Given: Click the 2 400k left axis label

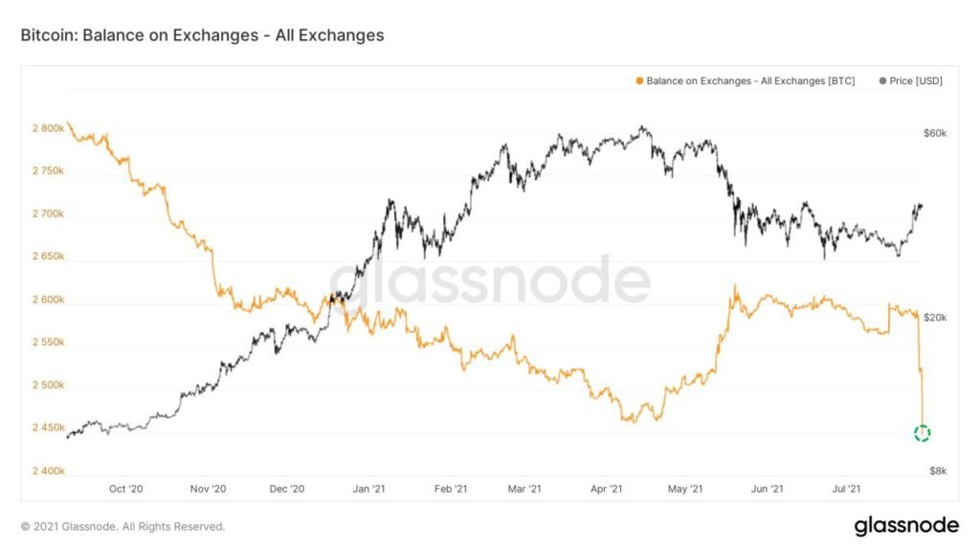Looking at the screenshot, I should [45, 471].
